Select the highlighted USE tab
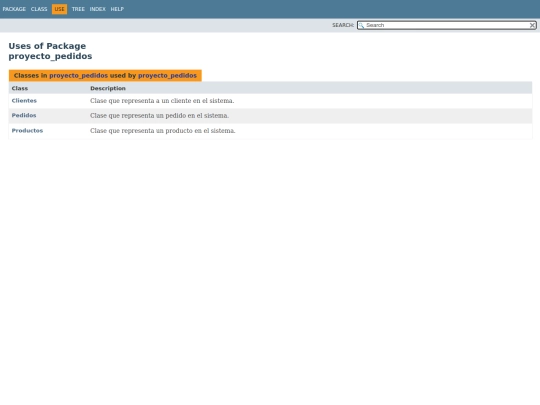Viewport: 540px width, 405px height. [x=60, y=9]
